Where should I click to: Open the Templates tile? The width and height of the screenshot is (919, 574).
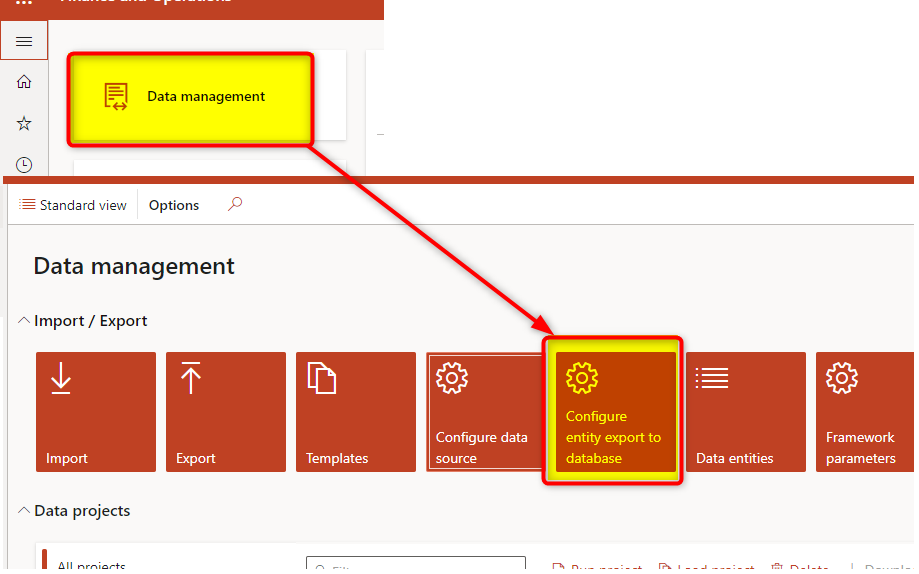(356, 412)
